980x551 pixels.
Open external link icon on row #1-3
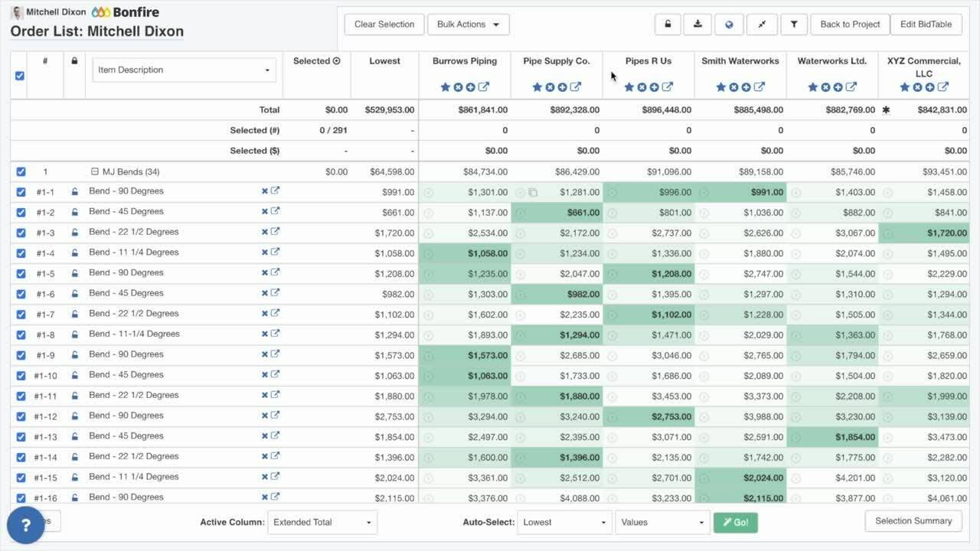pos(275,231)
